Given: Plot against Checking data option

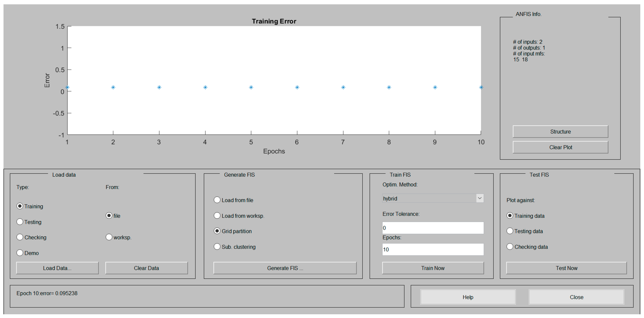Looking at the screenshot, I should [x=510, y=247].
